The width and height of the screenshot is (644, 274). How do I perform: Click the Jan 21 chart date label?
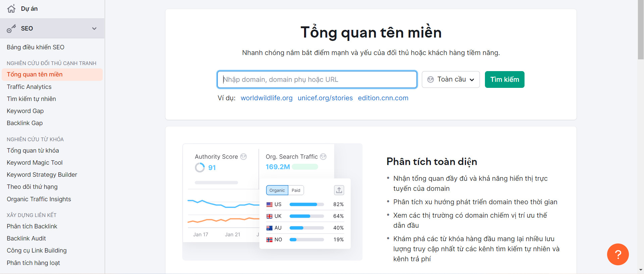coord(233,234)
